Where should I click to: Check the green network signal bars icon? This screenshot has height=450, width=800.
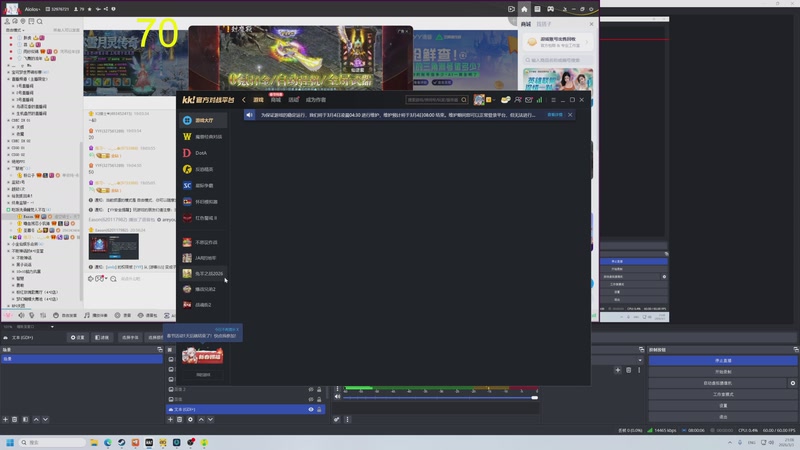pos(539,100)
